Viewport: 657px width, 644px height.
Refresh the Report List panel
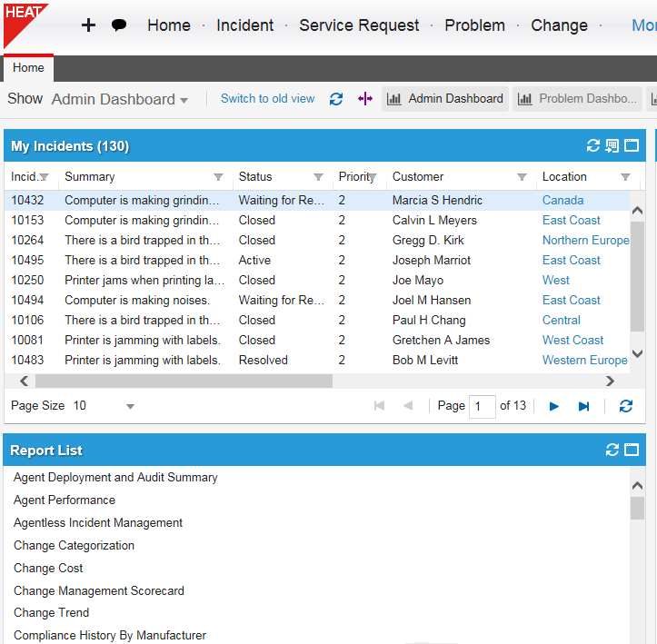tap(612, 450)
